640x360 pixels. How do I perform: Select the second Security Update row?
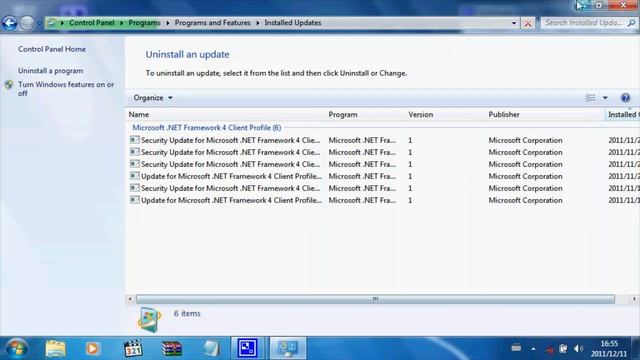point(384,152)
